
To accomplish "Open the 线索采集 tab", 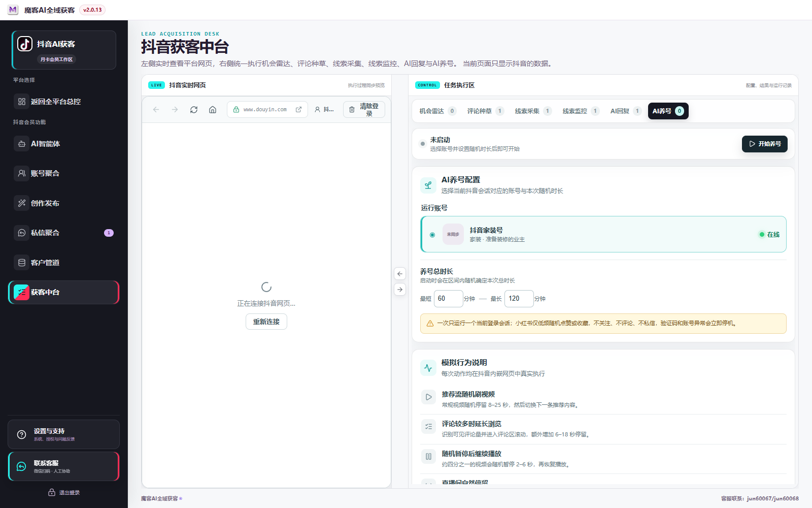I will [533, 111].
